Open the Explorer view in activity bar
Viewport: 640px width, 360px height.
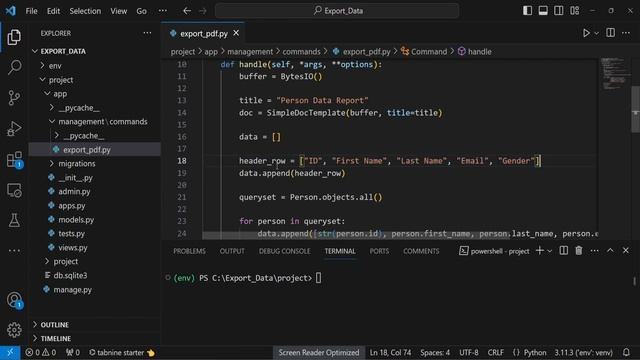[x=14, y=37]
